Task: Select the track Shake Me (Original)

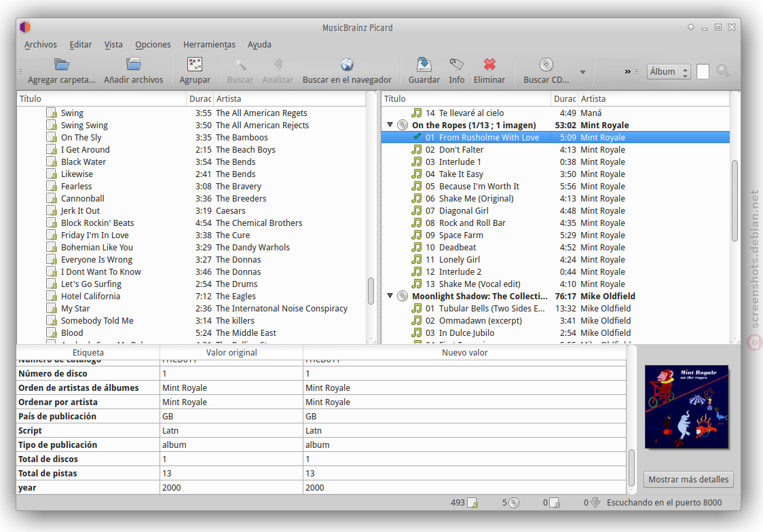Action: [477, 198]
